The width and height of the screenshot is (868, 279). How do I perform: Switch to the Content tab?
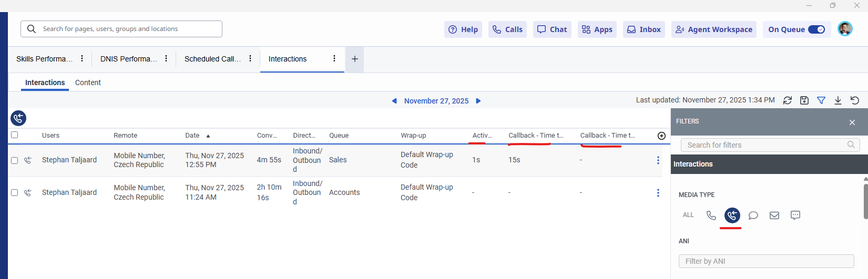click(x=88, y=82)
